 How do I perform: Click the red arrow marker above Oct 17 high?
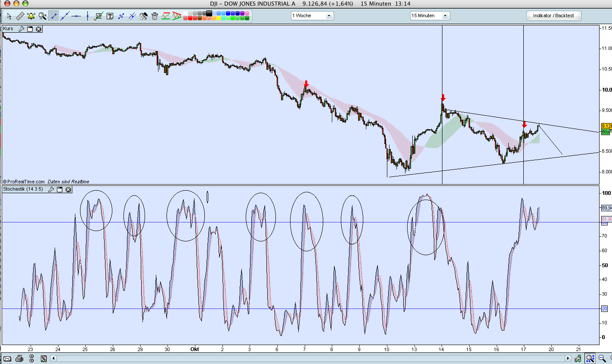click(x=524, y=125)
